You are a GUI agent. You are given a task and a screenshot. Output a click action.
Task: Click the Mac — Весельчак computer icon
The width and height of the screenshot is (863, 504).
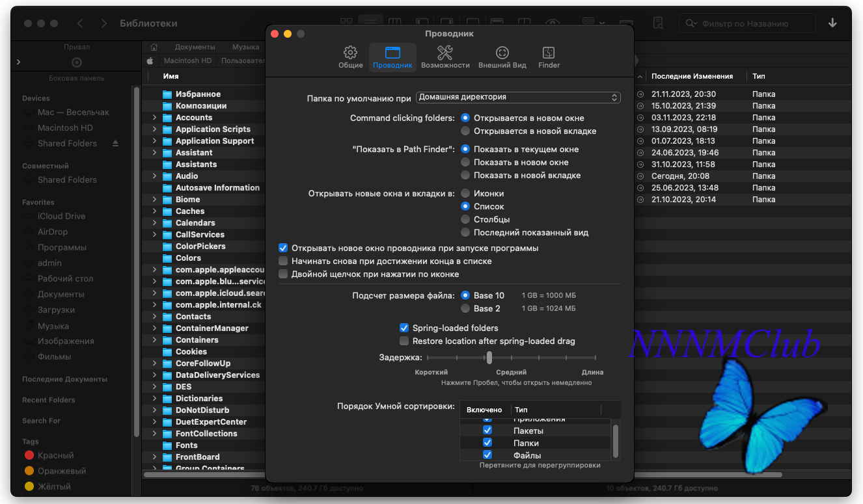pyautogui.click(x=29, y=113)
